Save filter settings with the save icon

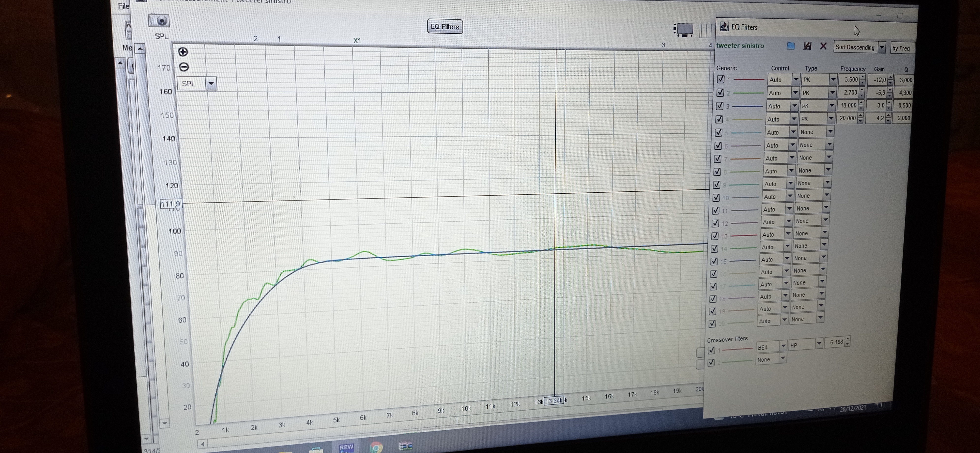tap(807, 46)
